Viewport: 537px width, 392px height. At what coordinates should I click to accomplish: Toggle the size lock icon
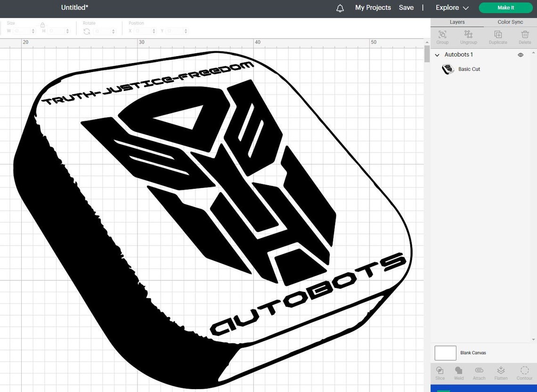[x=42, y=25]
